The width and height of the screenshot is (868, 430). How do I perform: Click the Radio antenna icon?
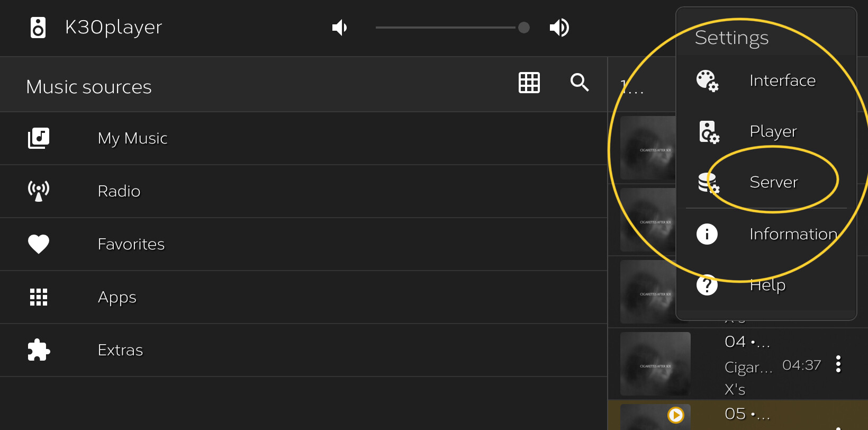coord(39,191)
